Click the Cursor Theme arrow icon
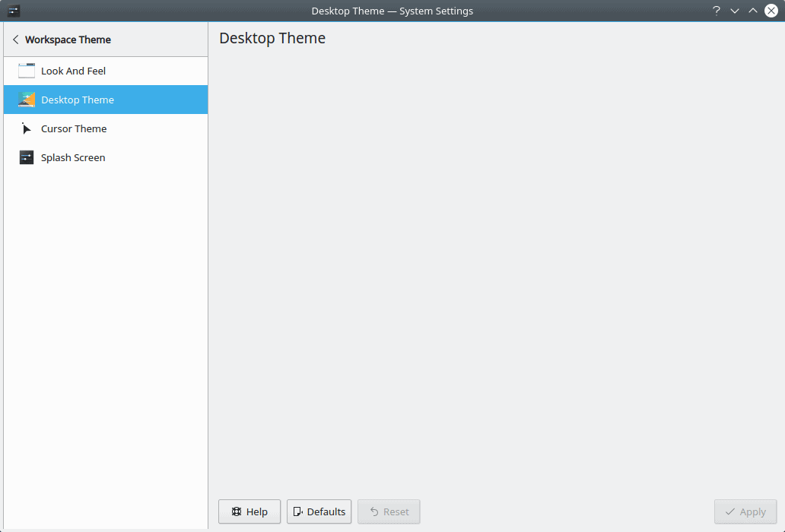This screenshot has height=532, width=785. point(27,128)
